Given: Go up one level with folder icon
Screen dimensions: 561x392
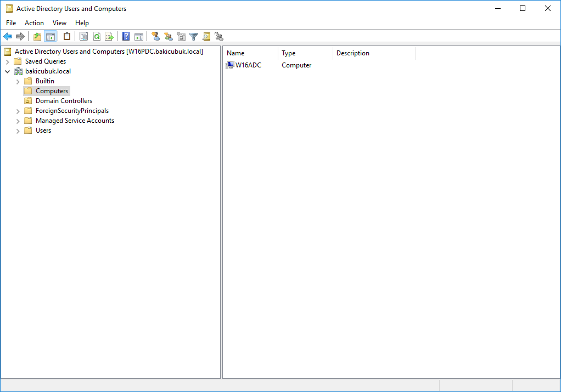Looking at the screenshot, I should [x=37, y=36].
